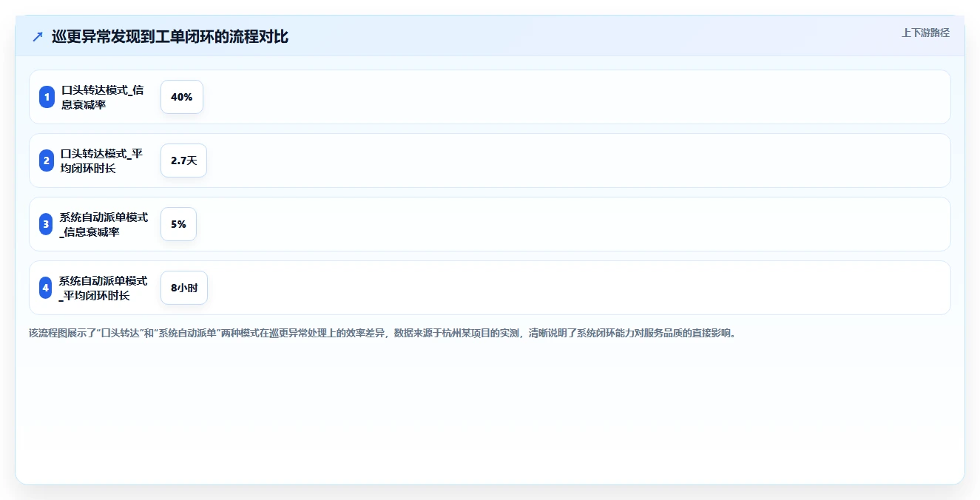Click the arrow icon beside the title

(38, 36)
